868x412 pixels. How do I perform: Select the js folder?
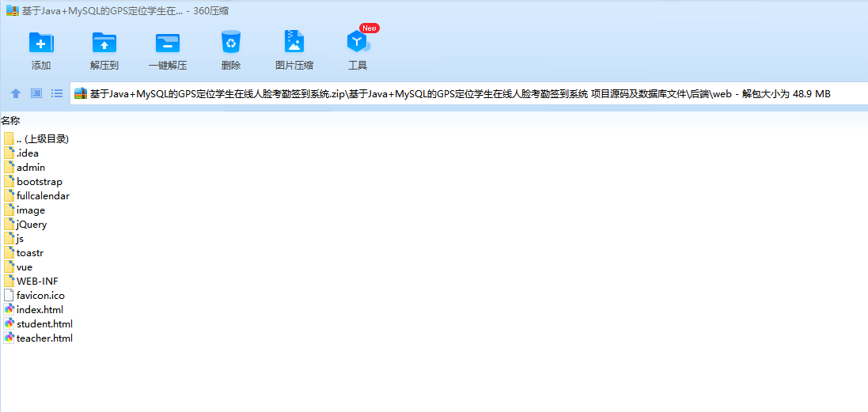point(13,239)
